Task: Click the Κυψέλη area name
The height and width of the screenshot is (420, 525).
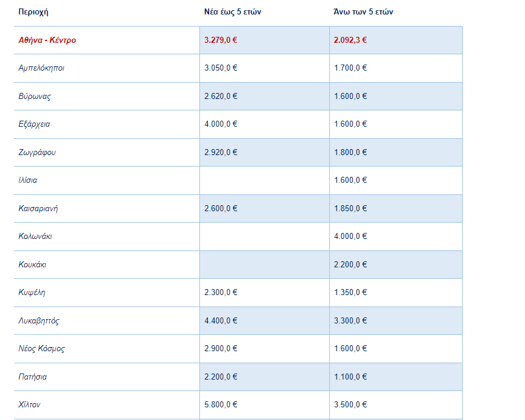Action: (32, 293)
